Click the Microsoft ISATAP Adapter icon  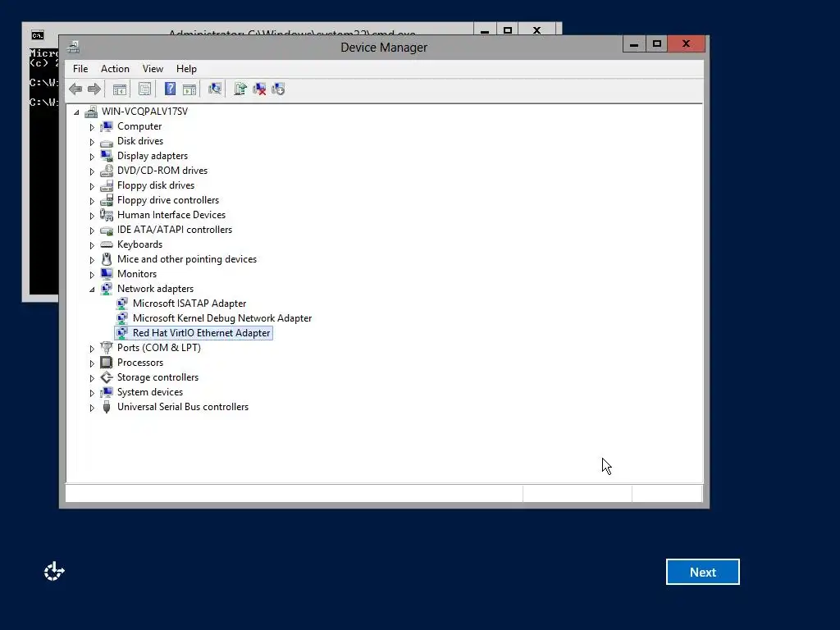click(x=122, y=304)
